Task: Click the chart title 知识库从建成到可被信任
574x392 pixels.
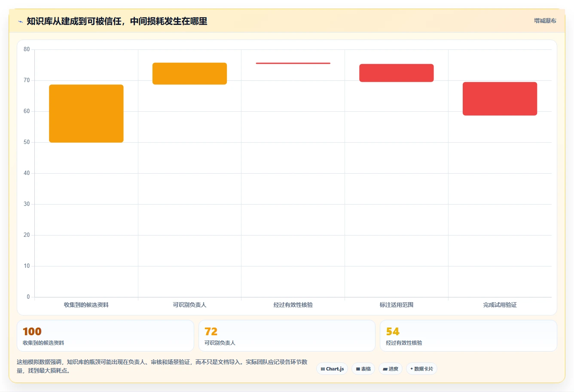Action: [x=117, y=21]
